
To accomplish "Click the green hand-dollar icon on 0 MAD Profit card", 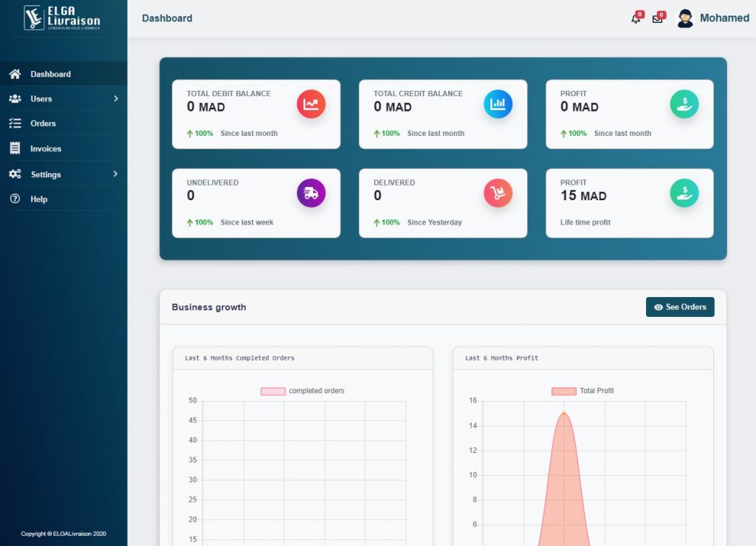I will 684,104.
